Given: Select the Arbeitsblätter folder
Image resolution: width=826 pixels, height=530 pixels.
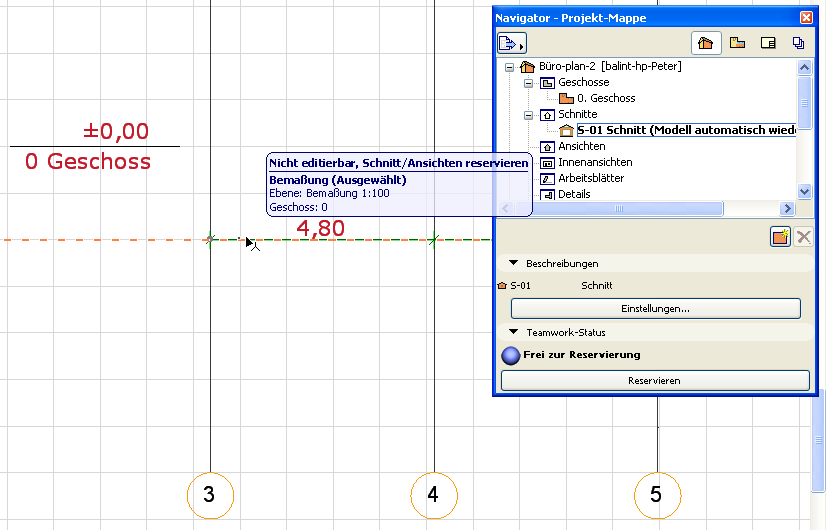Looking at the screenshot, I should click(x=591, y=178).
